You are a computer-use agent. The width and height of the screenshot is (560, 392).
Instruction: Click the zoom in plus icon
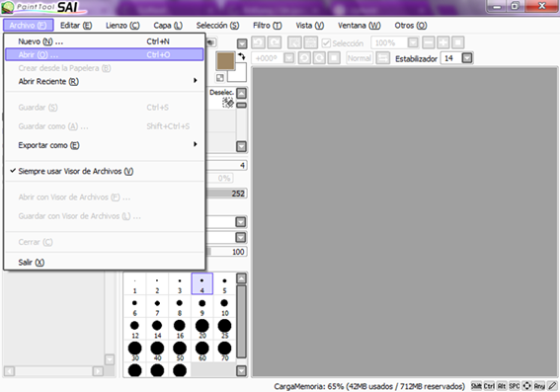pyautogui.click(x=443, y=42)
